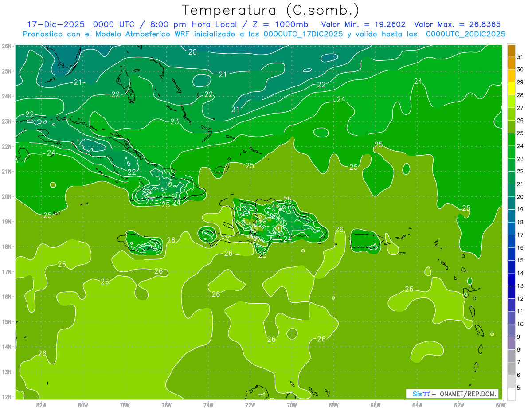
Task: Click the "31" value on the color scale
Action: tap(520, 56)
